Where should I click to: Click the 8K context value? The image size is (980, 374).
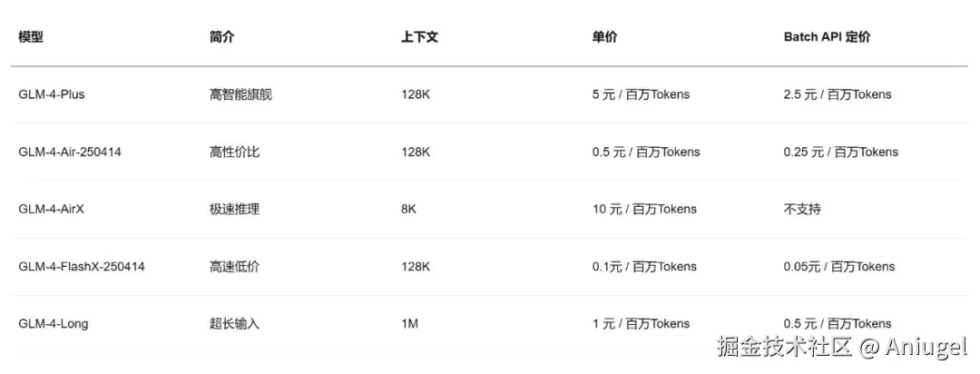pyautogui.click(x=408, y=209)
